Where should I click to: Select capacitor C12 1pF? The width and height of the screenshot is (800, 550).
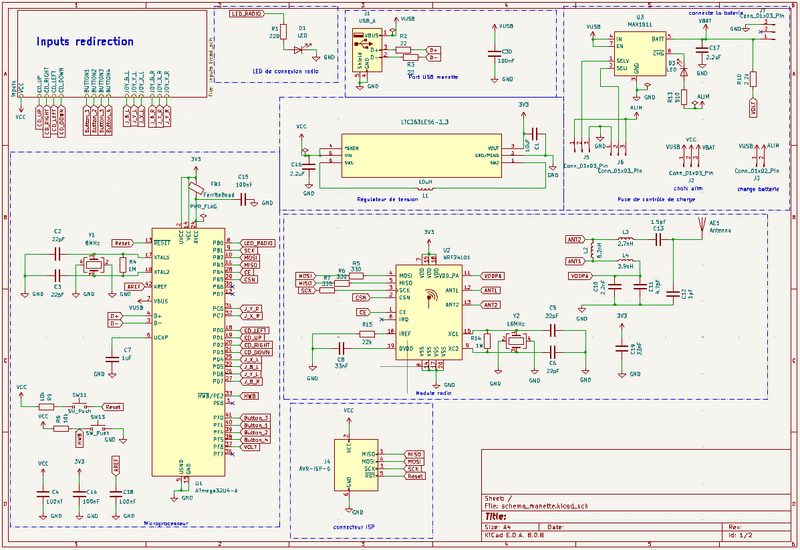pos(673,293)
